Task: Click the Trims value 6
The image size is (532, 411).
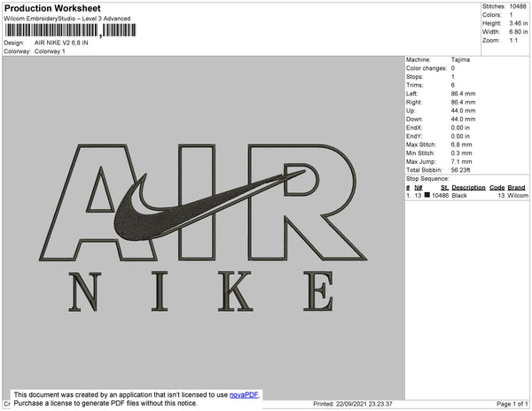Action: 452,85
